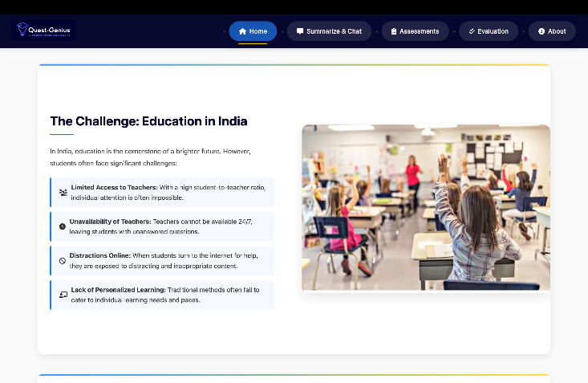Open the About page
The width and height of the screenshot is (588, 383).
coord(552,31)
